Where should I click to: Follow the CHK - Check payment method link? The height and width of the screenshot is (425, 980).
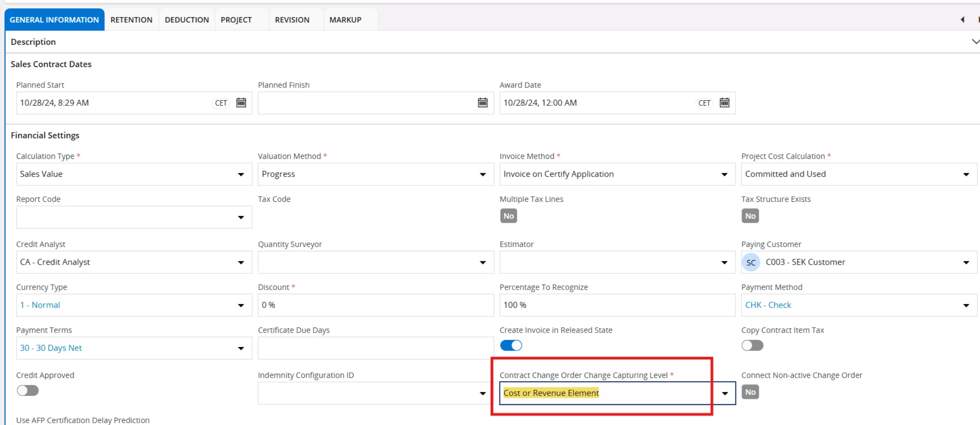coord(768,305)
